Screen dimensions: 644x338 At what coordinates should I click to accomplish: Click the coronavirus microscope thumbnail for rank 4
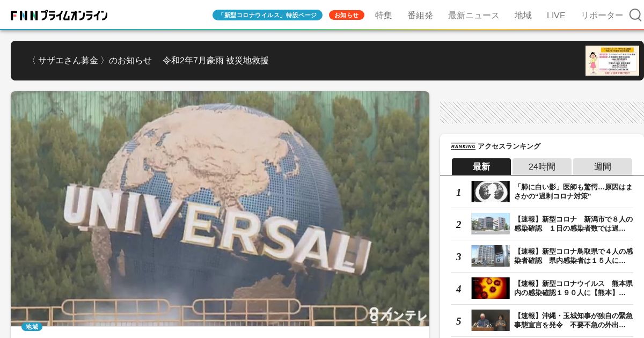(x=491, y=288)
